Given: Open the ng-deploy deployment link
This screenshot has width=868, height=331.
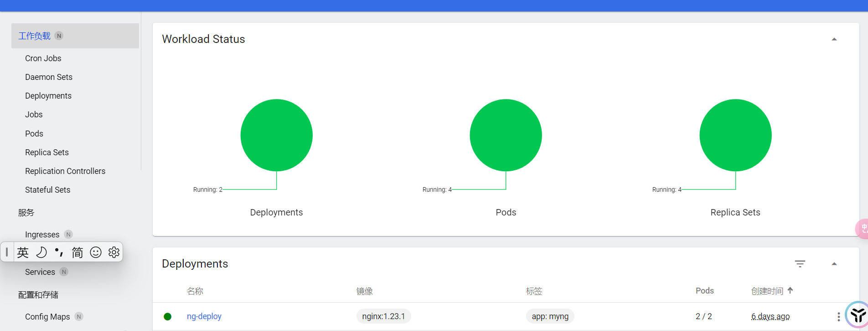Looking at the screenshot, I should coord(204,316).
